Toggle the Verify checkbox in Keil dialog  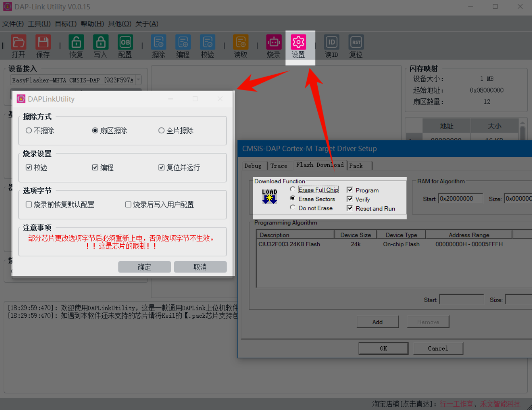350,199
